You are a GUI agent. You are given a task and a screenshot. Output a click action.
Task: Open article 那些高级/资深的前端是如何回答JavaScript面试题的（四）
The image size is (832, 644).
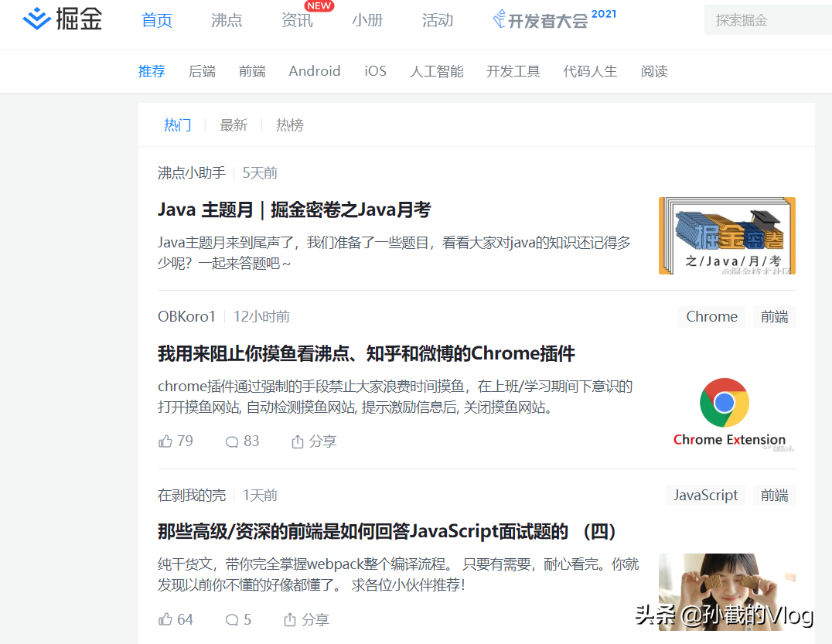387,532
